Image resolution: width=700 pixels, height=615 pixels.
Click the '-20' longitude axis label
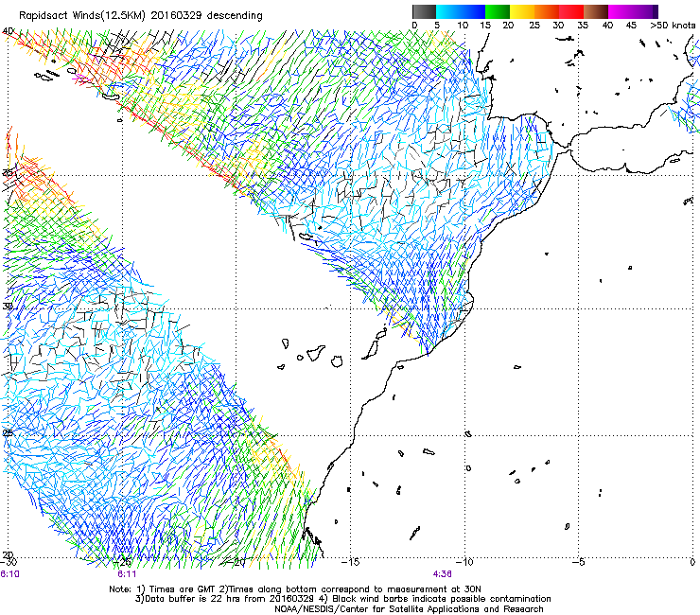pyautogui.click(x=237, y=562)
